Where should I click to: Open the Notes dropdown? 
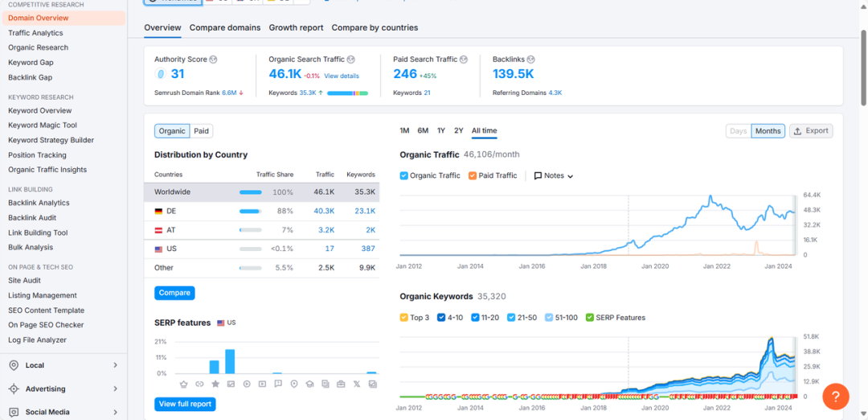pyautogui.click(x=553, y=175)
